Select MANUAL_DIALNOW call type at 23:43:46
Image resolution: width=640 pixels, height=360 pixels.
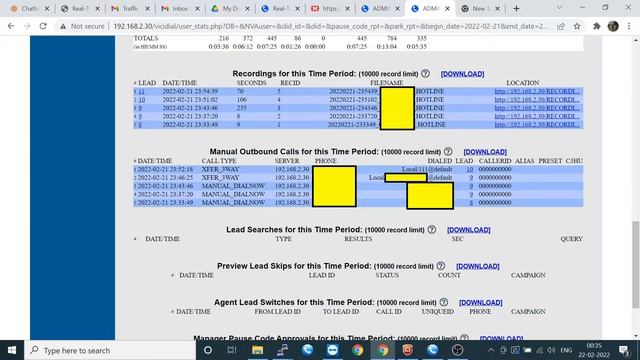(233, 186)
